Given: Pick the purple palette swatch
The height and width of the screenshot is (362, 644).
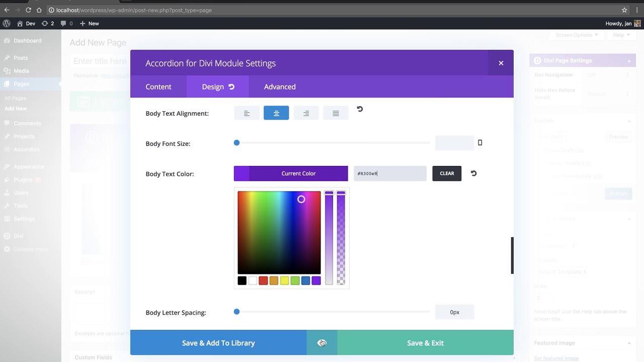Looking at the screenshot, I should (316, 281).
